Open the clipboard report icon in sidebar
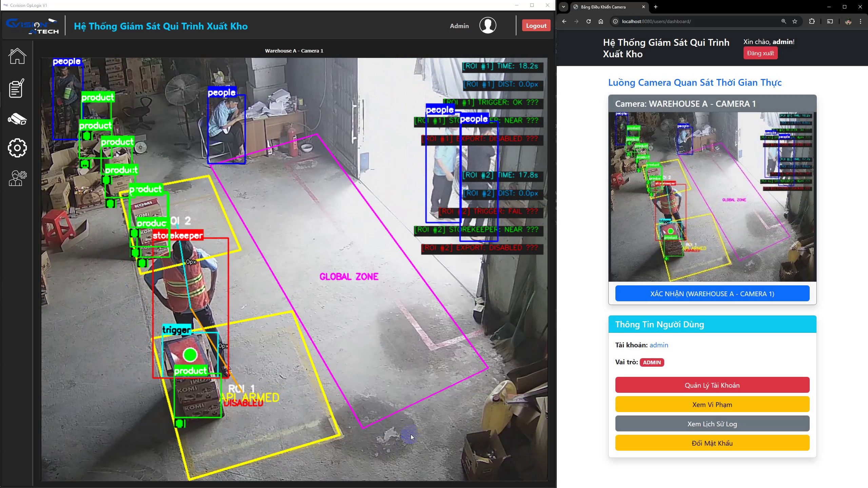Viewport: 868px width, 488px height. tap(16, 88)
